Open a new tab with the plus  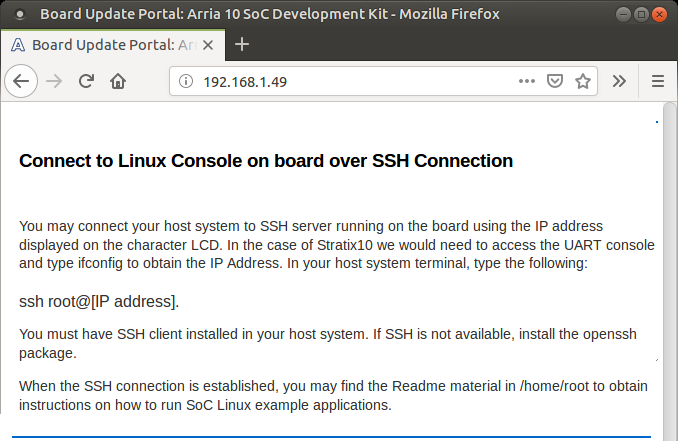[241, 44]
